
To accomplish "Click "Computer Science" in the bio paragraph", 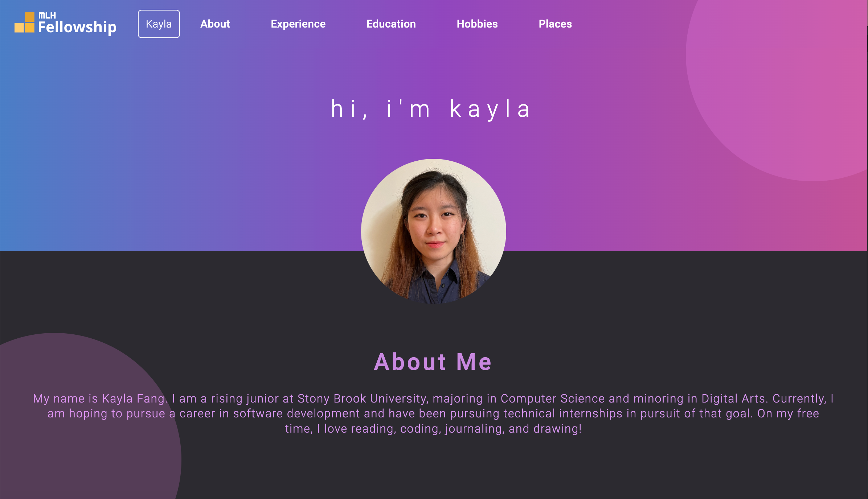I will pyautogui.click(x=553, y=399).
